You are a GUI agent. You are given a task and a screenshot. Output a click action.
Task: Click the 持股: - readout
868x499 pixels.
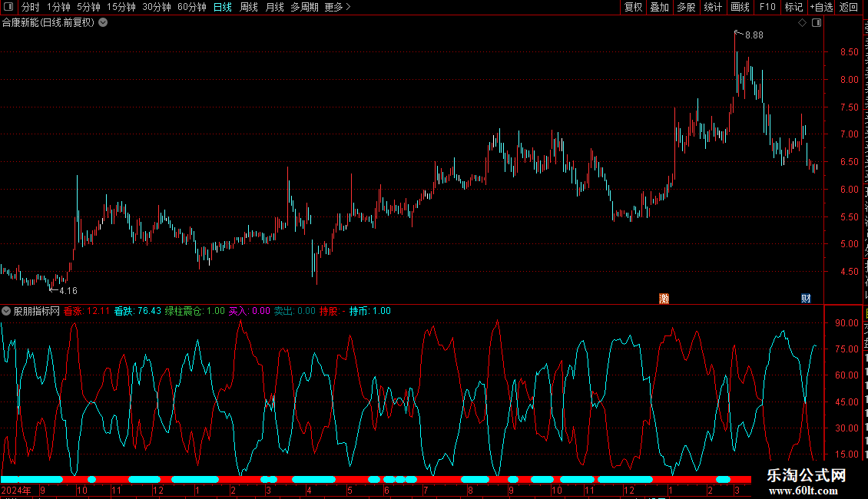point(332,311)
